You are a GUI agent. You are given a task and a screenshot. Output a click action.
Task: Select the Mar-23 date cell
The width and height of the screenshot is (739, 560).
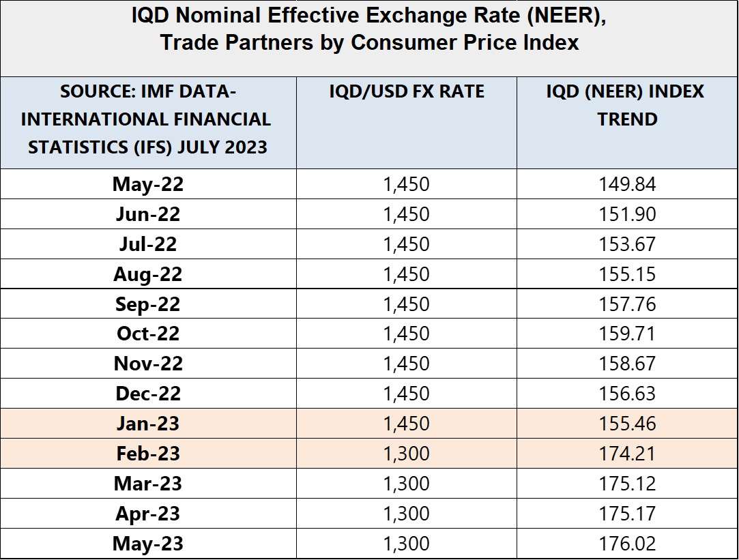pos(148,484)
